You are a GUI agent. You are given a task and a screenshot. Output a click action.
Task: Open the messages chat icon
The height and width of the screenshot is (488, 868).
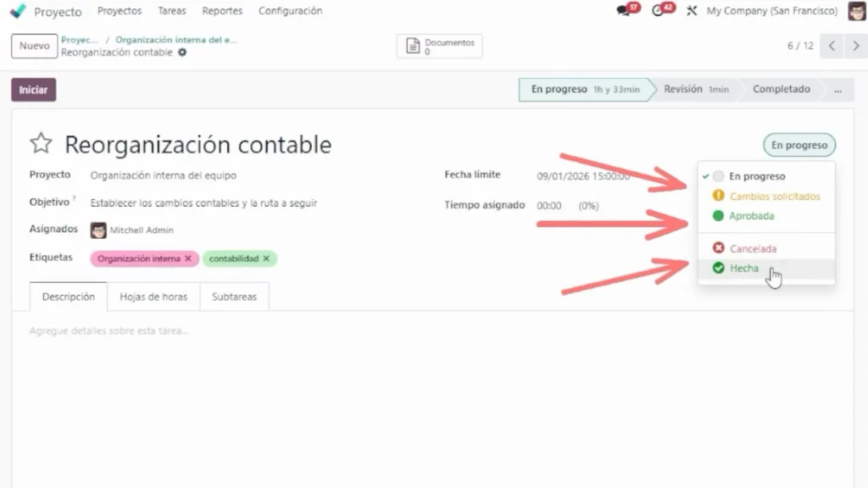[626, 11]
